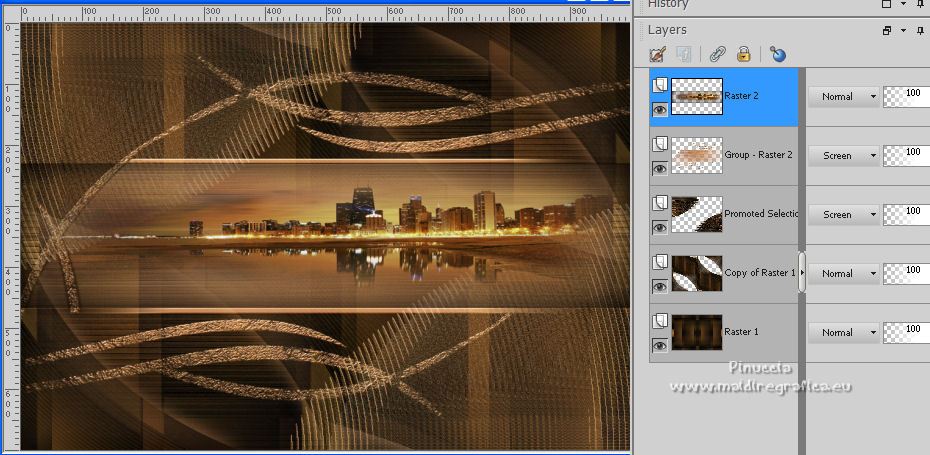Open the History palette options dropdown arrow

click(x=903, y=4)
